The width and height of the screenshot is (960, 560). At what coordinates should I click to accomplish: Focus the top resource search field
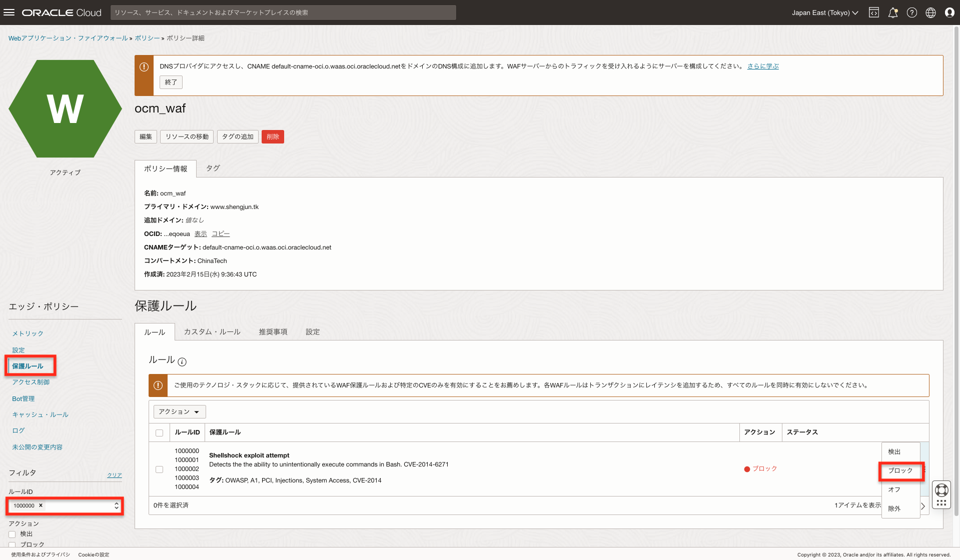click(x=283, y=12)
